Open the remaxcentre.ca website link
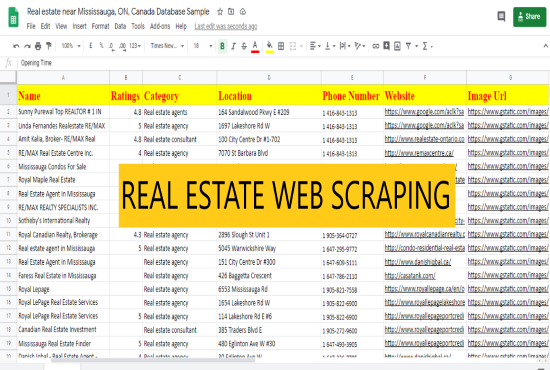This screenshot has height=370, width=550. point(419,153)
